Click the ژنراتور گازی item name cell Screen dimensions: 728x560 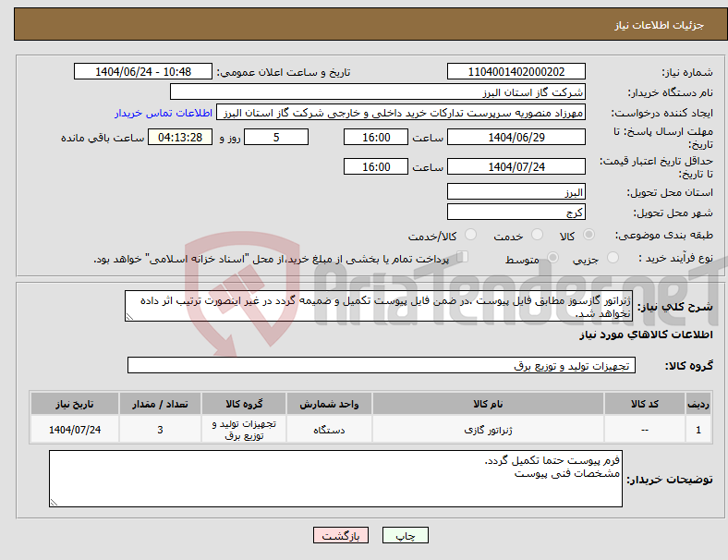point(488,430)
